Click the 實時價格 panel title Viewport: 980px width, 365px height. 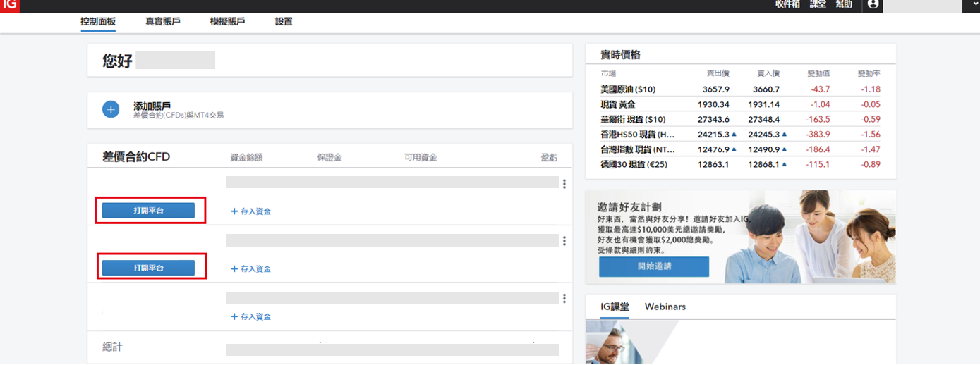[x=620, y=55]
